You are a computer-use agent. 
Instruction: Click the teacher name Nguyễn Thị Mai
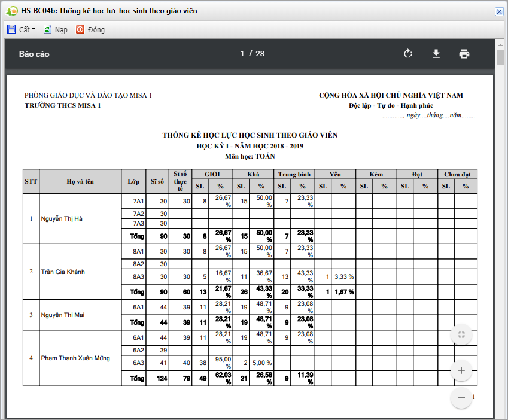63,315
